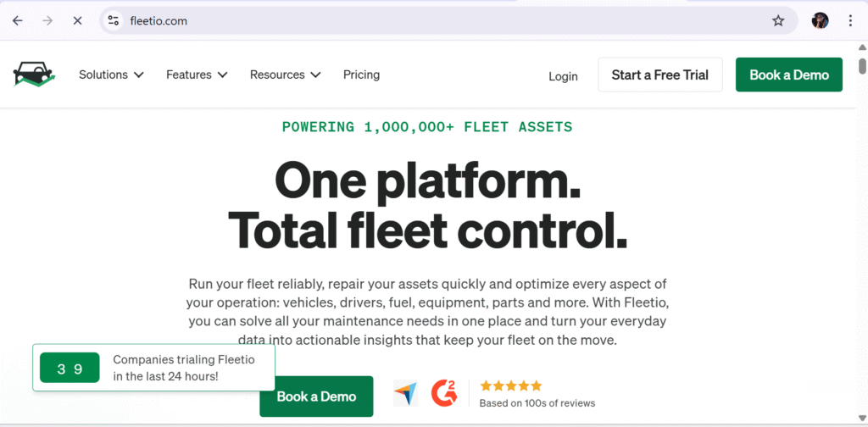Screen dimensions: 868x427
Task: Click the Powering 1,000,000+ Fleet Assets text
Action: [x=427, y=127]
